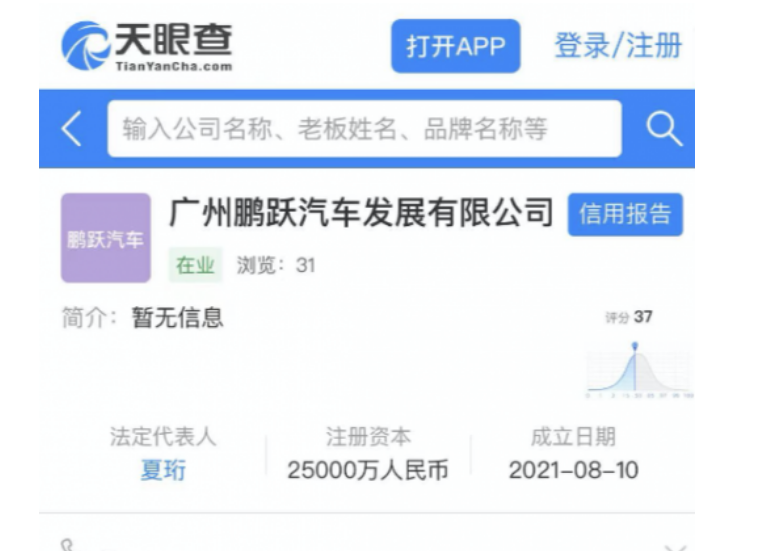Screen dimensions: 776x551
Task: Click company title 广州鹏跃汽车发展有限公司
Action: pyautogui.click(x=361, y=213)
